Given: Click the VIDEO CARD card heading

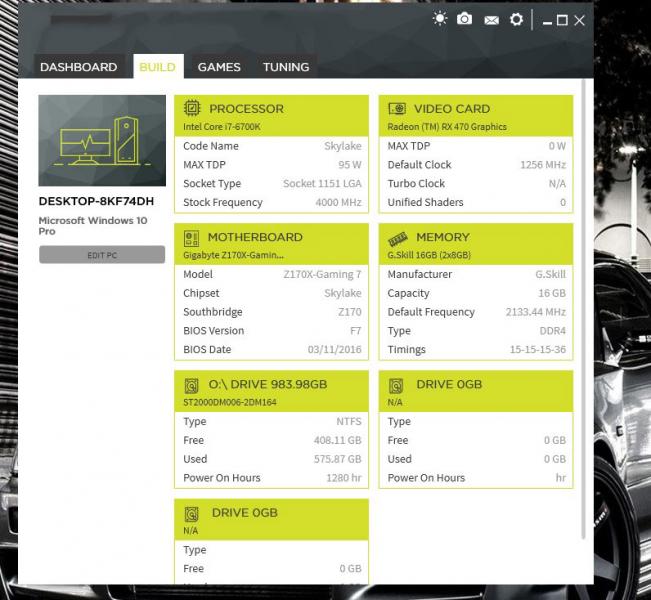Looking at the screenshot, I should (452, 109).
